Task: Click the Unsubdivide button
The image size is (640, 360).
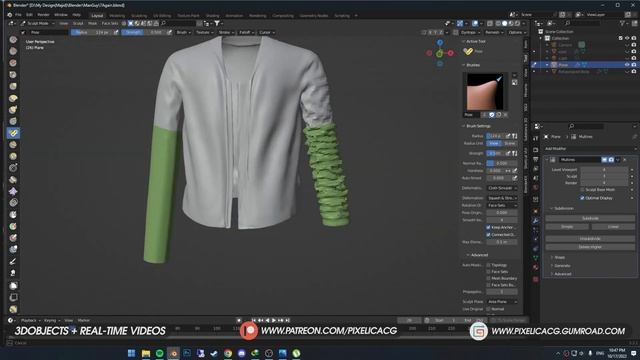Action: tap(590, 239)
